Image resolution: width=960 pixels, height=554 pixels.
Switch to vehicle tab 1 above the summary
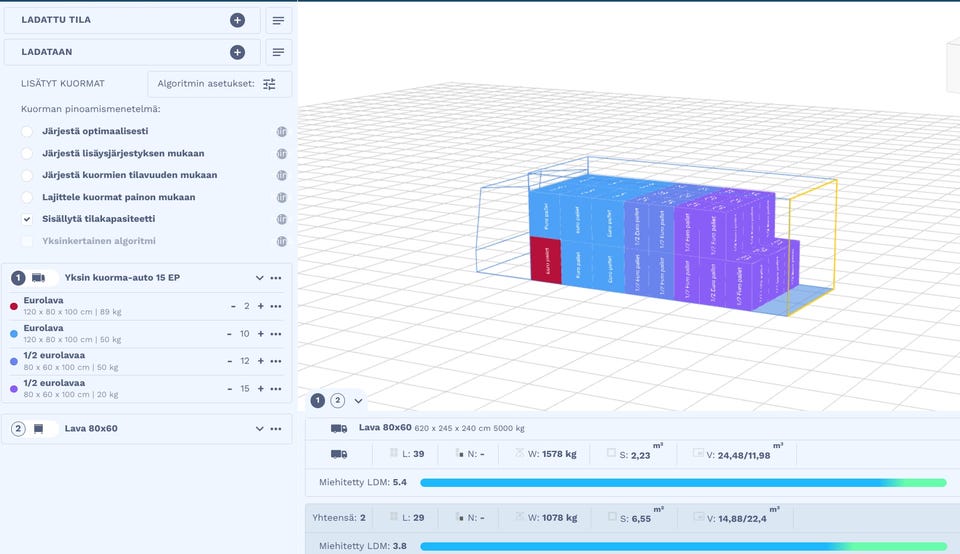(x=318, y=401)
